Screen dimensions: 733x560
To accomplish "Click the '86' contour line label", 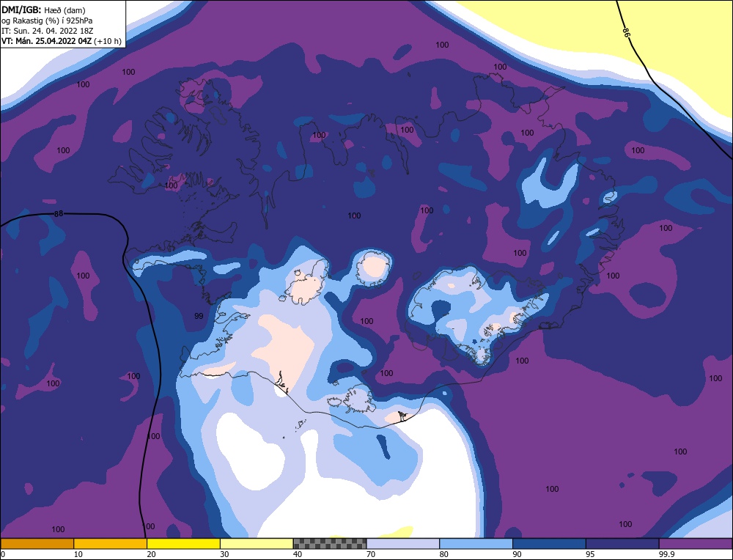I will click(627, 32).
